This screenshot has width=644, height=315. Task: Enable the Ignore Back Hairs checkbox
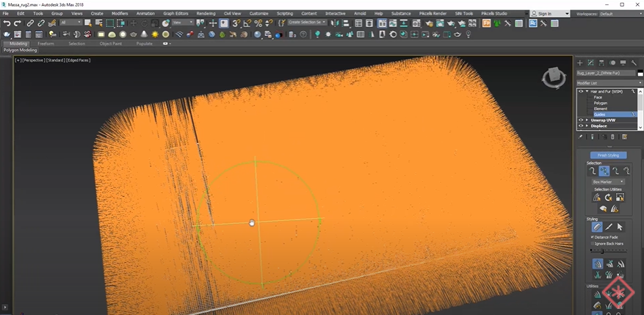(593, 243)
